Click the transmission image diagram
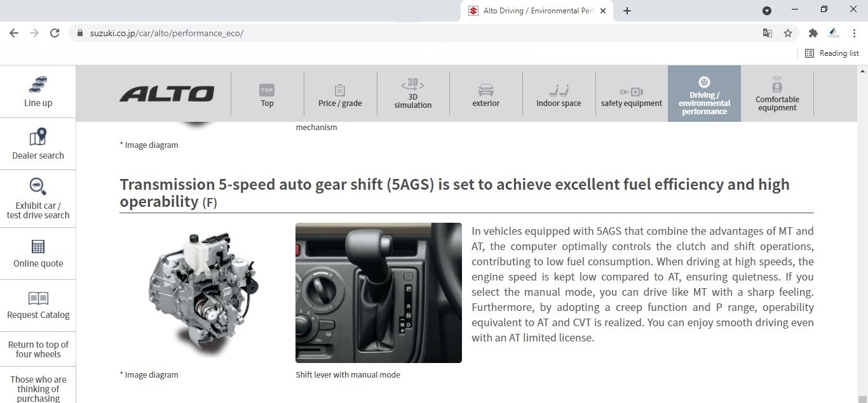This screenshot has width=868, height=403. pyautogui.click(x=203, y=292)
